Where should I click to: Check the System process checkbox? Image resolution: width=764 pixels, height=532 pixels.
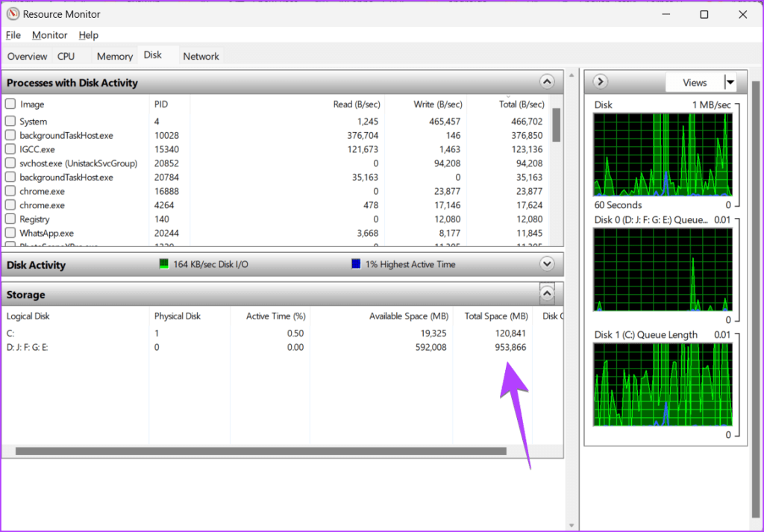[x=10, y=121]
